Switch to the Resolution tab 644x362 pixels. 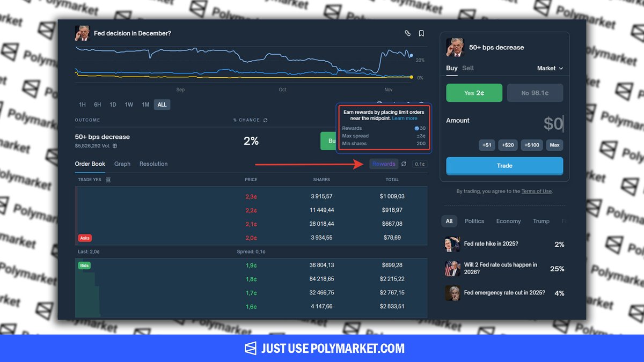[153, 164]
